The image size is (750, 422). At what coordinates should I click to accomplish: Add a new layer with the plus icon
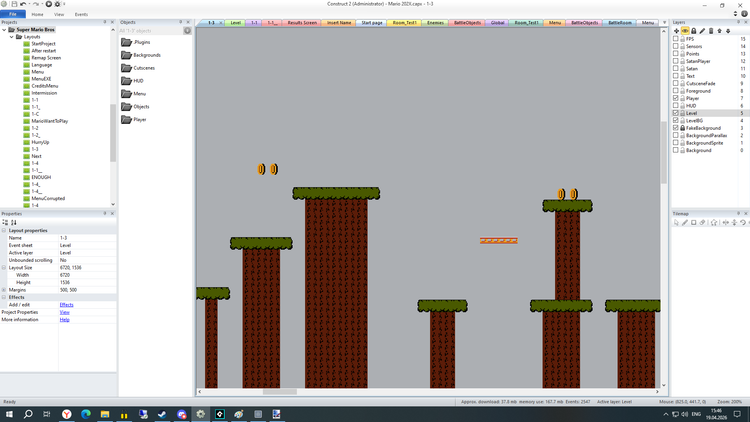coord(676,31)
